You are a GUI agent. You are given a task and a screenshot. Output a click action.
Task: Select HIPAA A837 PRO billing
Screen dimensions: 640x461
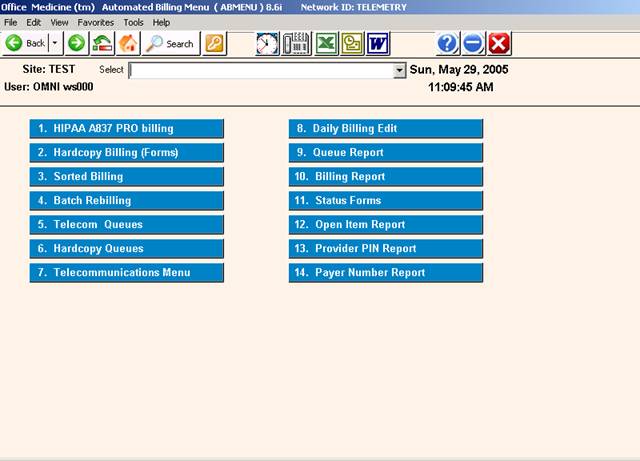click(126, 129)
